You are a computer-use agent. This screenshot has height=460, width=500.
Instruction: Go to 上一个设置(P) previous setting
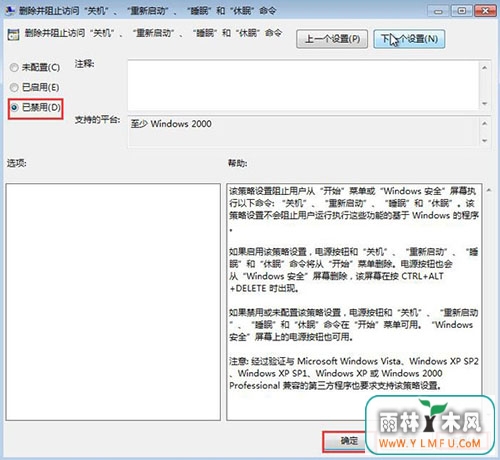[332, 39]
